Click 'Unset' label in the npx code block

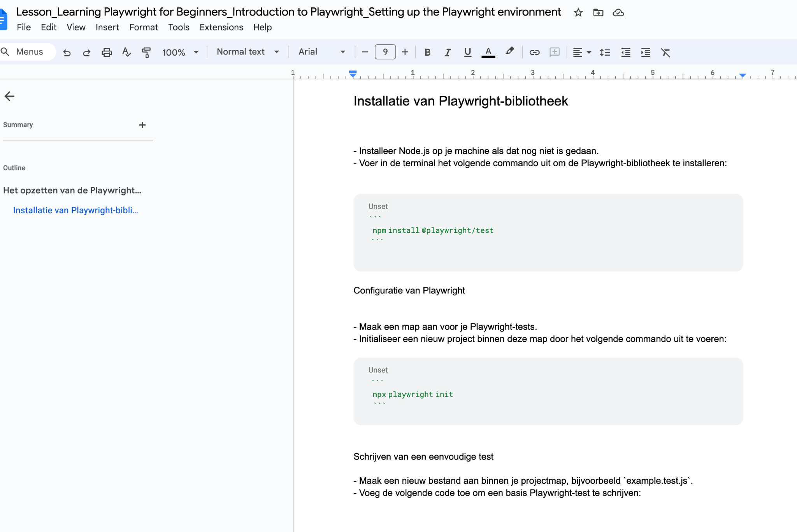tap(378, 370)
